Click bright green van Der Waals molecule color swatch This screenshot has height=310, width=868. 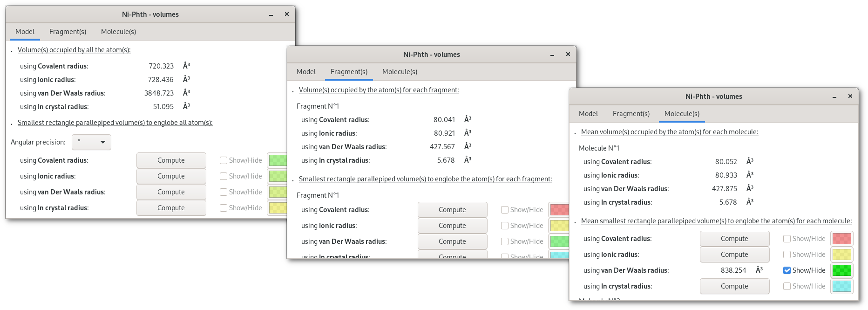(x=841, y=270)
